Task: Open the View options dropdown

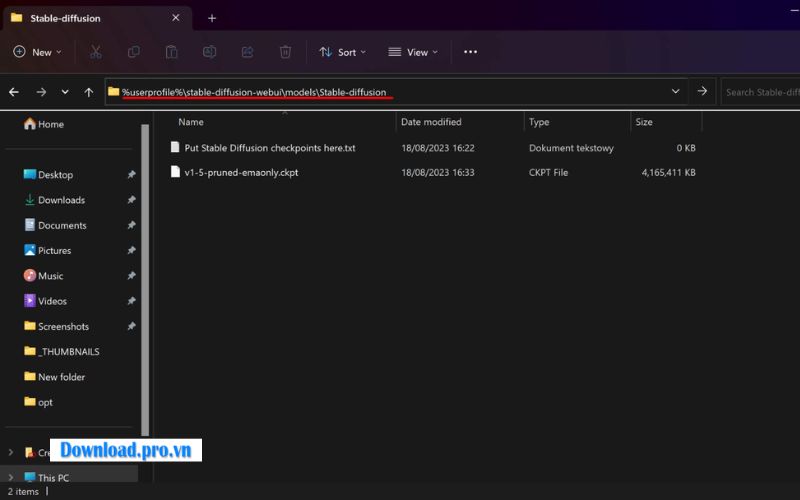Action: pos(413,52)
